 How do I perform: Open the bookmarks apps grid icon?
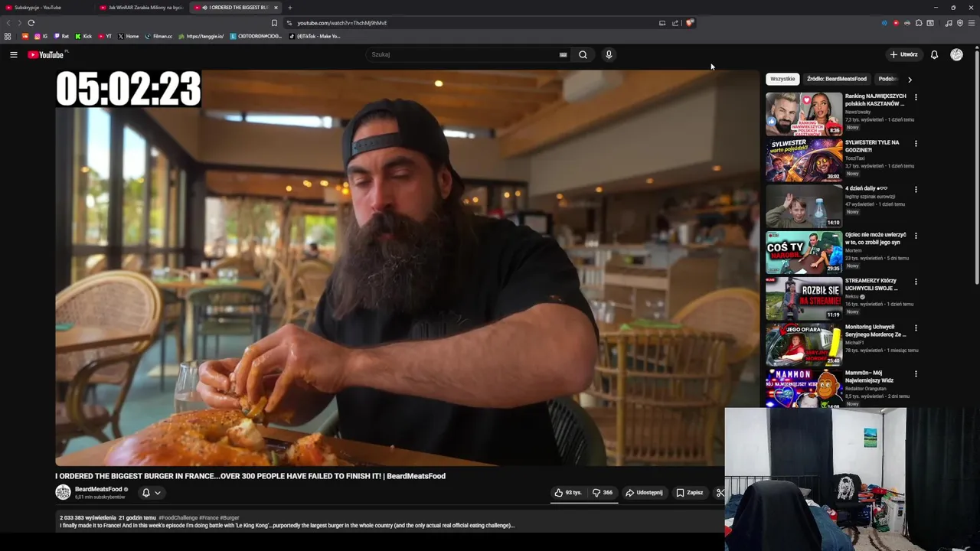8,36
